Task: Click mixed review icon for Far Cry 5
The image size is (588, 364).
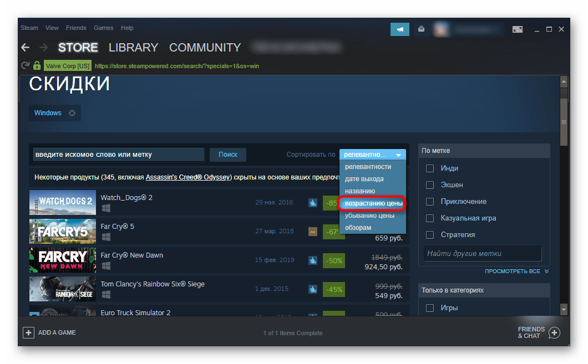Action: point(313,232)
